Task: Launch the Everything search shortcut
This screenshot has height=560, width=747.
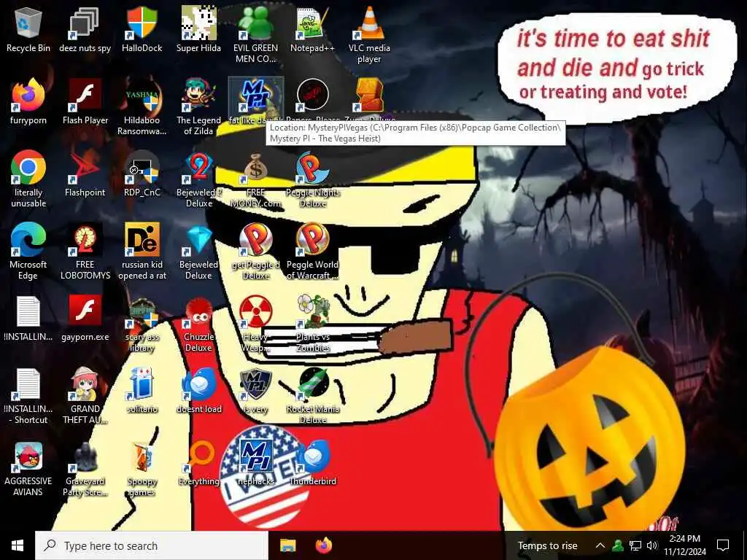Action: [198, 462]
